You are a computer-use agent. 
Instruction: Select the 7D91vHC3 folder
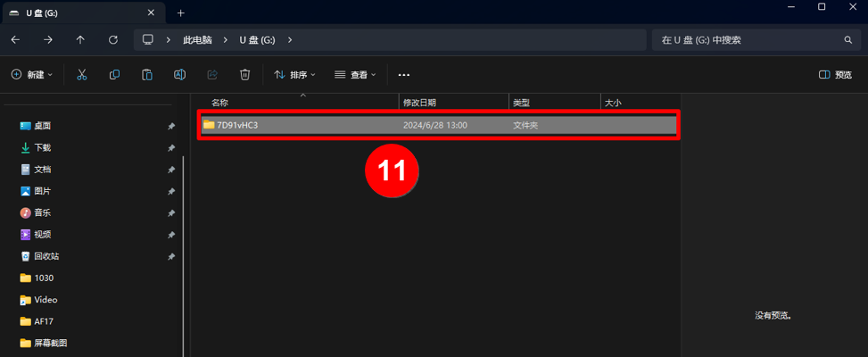[x=237, y=125]
